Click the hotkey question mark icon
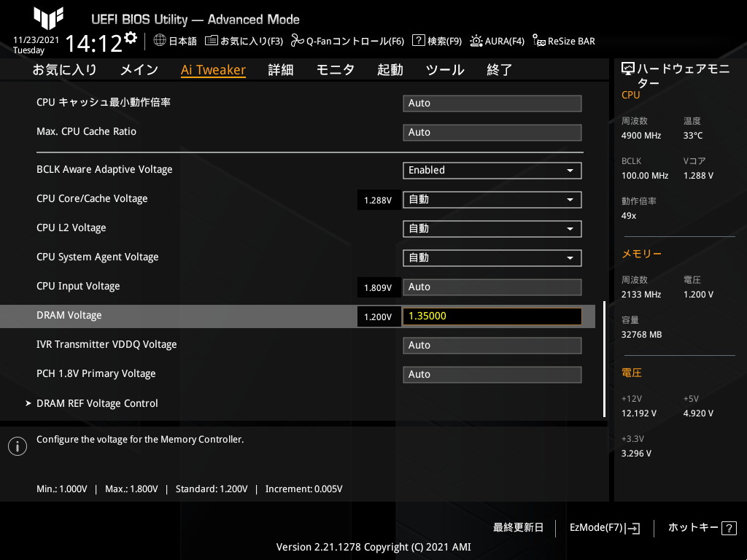The image size is (747, 560). click(x=729, y=528)
